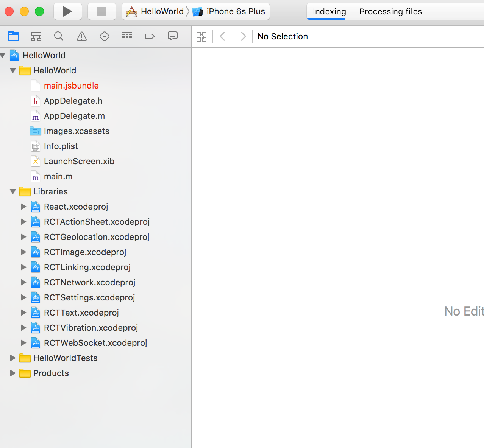484x448 pixels.
Task: Click the Run play button
Action: tap(68, 11)
